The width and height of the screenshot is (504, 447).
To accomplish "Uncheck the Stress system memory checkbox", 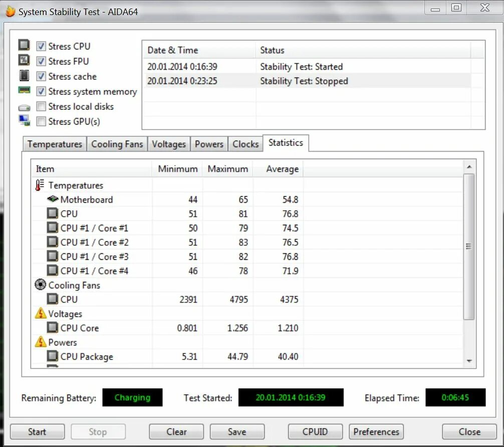I will click(x=41, y=91).
